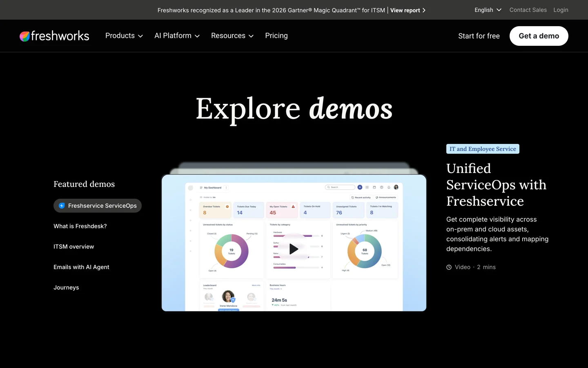The width and height of the screenshot is (588, 368).
Task: Expand the AI Platform menu
Action: (177, 36)
